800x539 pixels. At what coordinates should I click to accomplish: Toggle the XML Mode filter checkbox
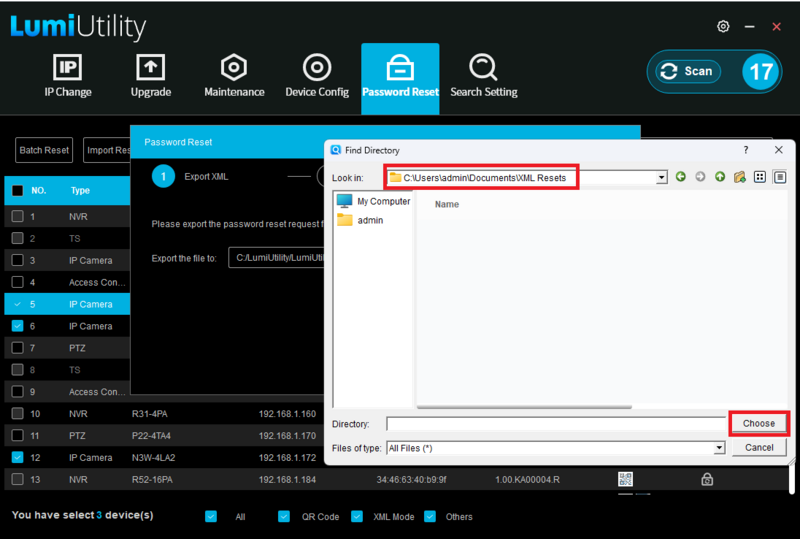357,517
